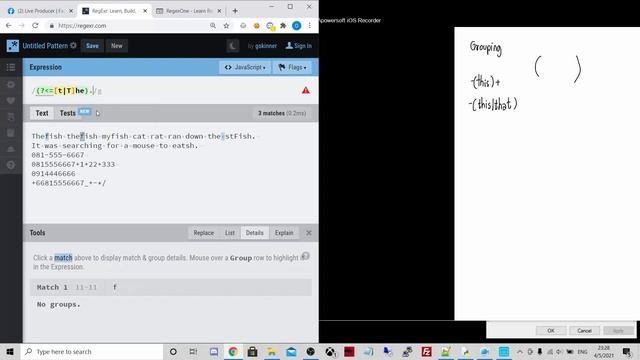The height and width of the screenshot is (360, 640).
Task: Click the question mark help icon in sidebar
Action: 11,165
